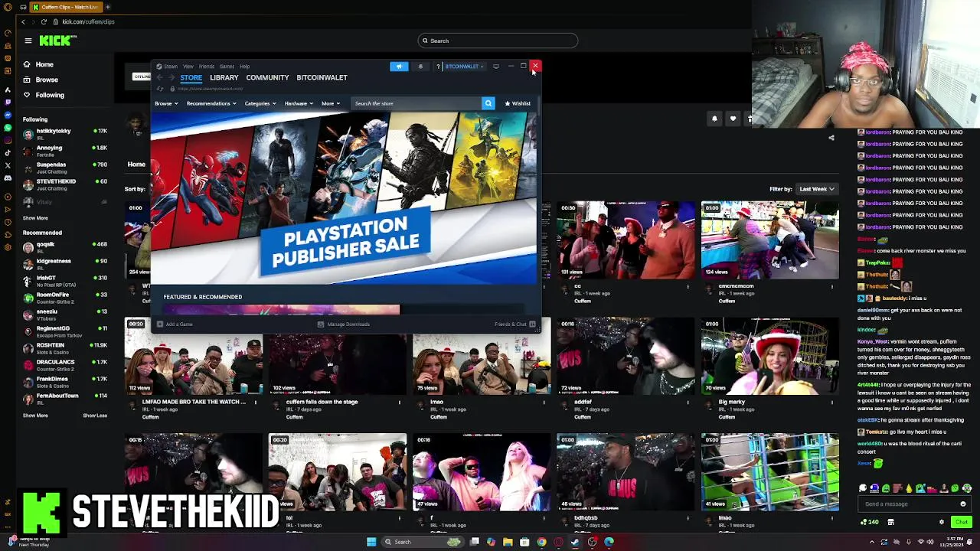
Task: Click the Twitch icon in browser sidebar
Action: pos(8,102)
